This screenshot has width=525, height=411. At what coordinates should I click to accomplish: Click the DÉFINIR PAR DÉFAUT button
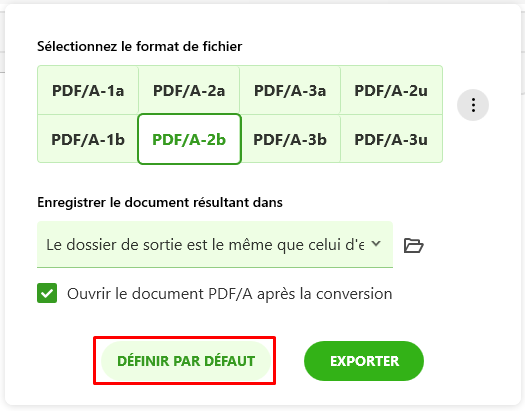(186, 361)
